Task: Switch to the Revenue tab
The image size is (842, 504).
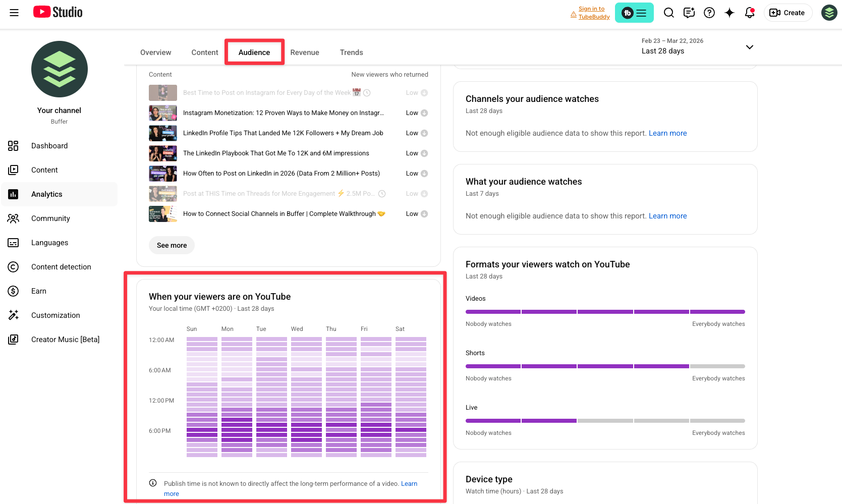Action: (x=305, y=52)
